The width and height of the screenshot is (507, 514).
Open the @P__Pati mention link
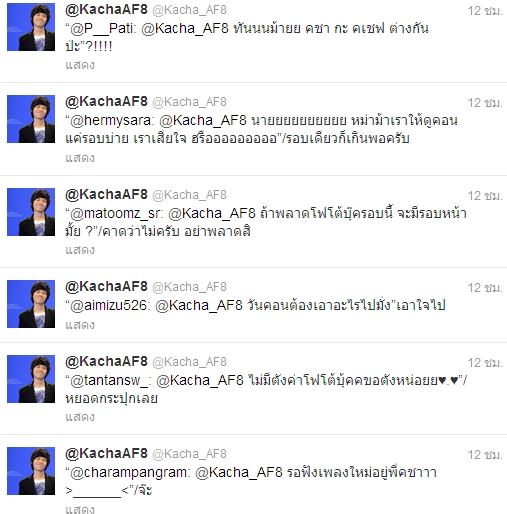pos(101,29)
